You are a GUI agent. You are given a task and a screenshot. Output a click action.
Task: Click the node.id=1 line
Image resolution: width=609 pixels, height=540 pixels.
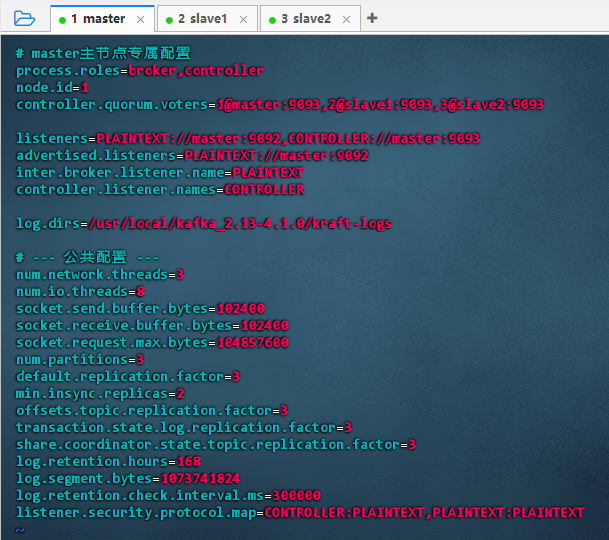point(52,88)
